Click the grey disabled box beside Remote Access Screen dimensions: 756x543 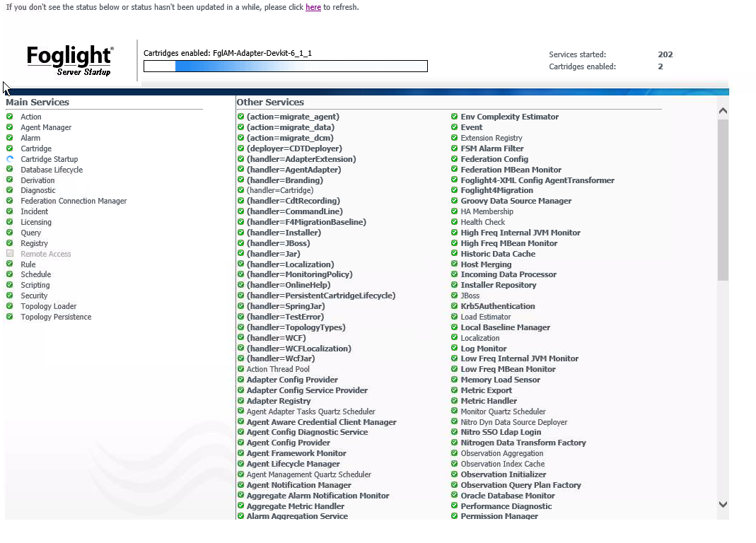(10, 254)
